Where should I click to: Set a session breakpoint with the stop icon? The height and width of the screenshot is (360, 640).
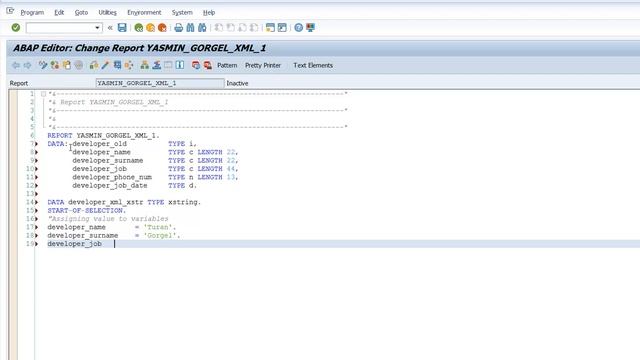click(196, 65)
